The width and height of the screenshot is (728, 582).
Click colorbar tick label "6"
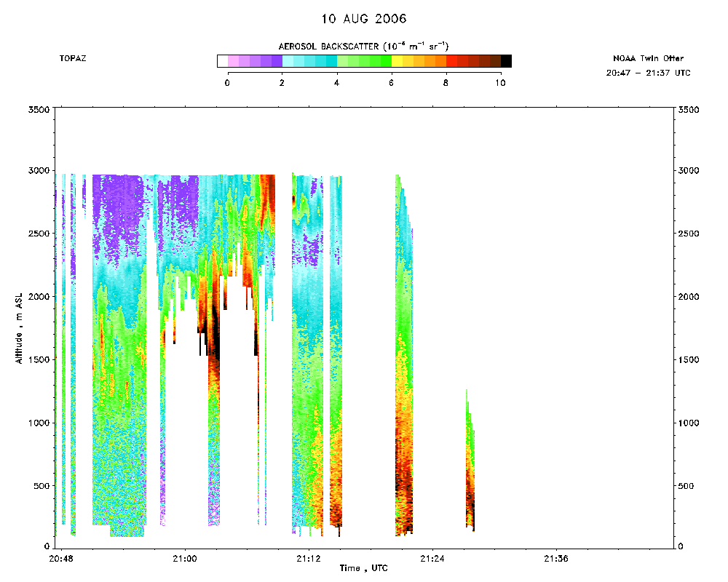[x=392, y=83]
